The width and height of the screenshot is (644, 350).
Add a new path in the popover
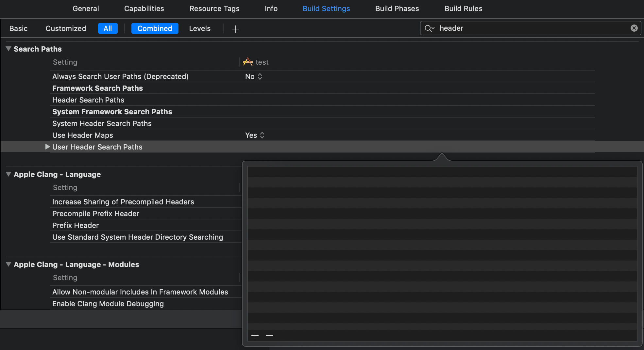(255, 335)
